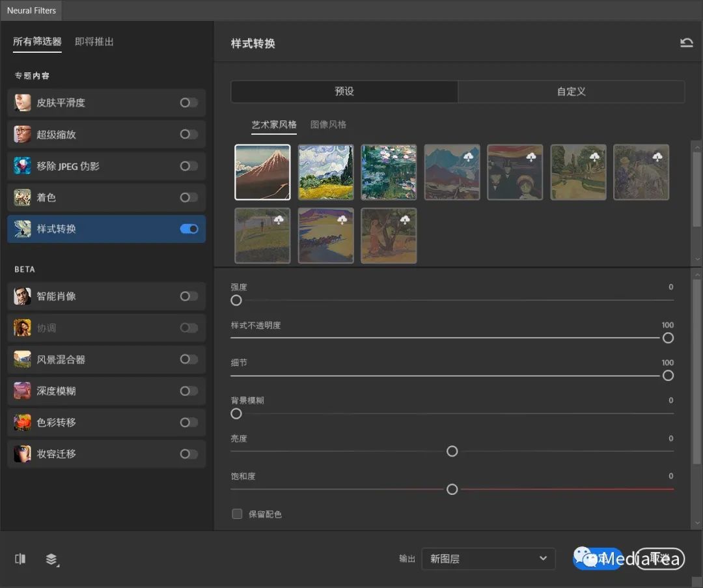Viewport: 703px width, 588px height.
Task: Click the 协调 filter icon
Action: (x=22, y=328)
